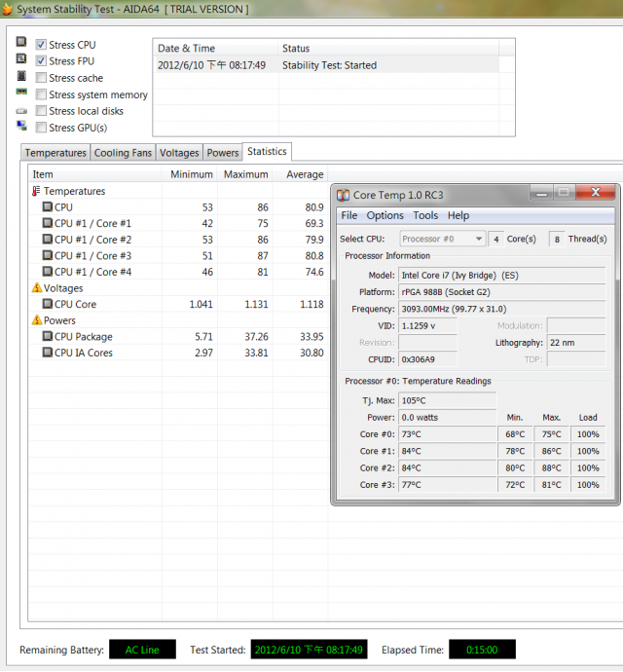623x672 pixels.
Task: Click the Core #3 Load value '100%'
Action: (588, 485)
